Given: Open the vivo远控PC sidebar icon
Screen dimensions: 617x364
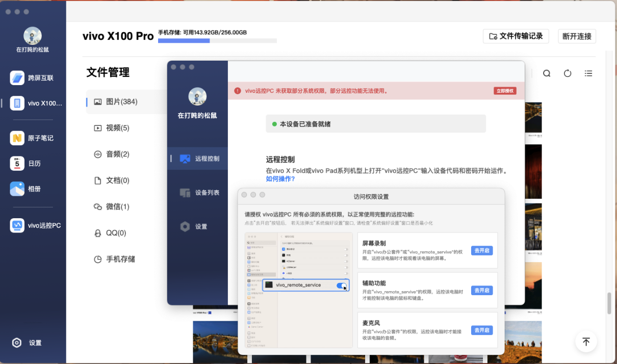Looking at the screenshot, I should pos(17,225).
